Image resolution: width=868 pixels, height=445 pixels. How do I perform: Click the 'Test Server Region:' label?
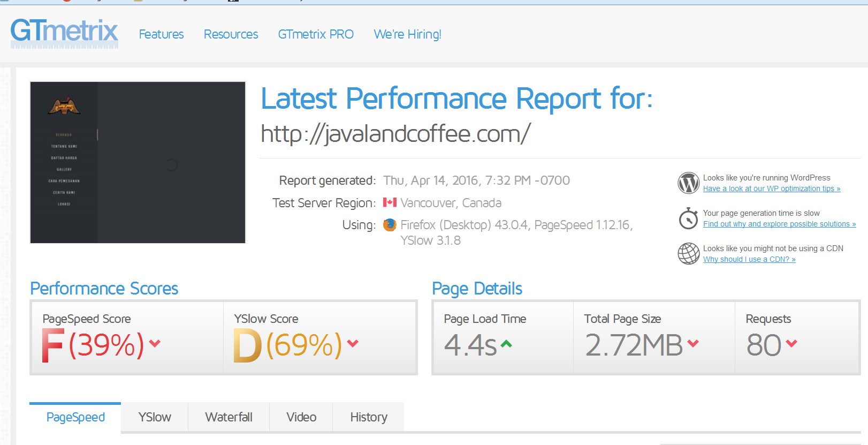coord(324,203)
